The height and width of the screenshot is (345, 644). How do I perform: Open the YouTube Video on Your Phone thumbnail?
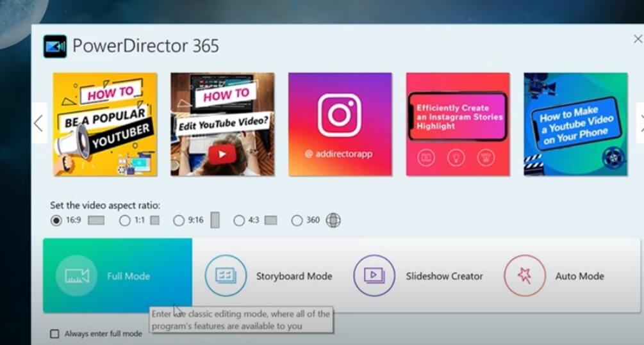click(x=576, y=125)
